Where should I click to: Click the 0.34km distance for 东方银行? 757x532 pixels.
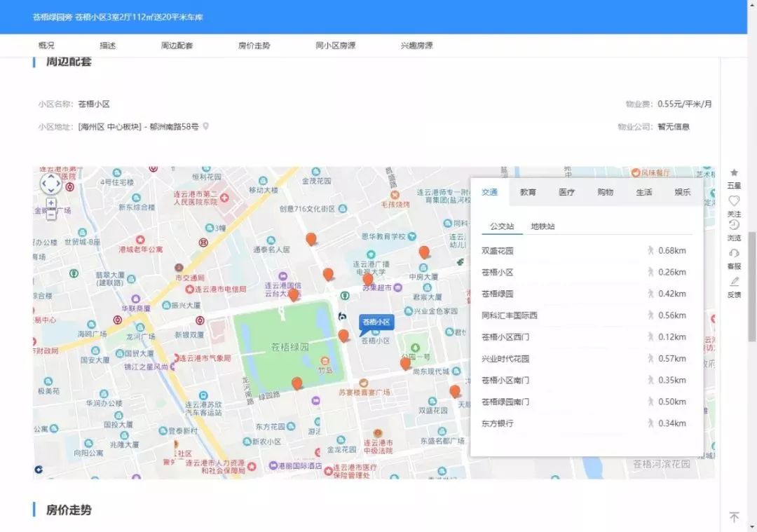tap(672, 423)
